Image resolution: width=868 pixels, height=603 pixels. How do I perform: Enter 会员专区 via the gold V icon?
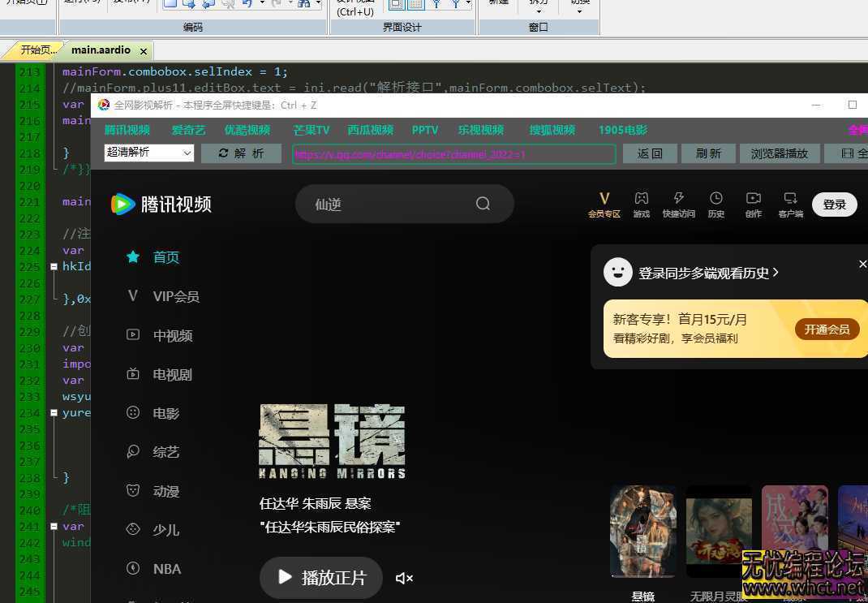click(x=604, y=197)
